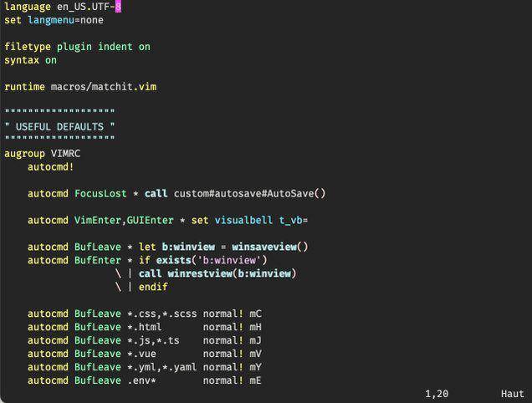Click 'FocusLost' event name

tap(100, 194)
